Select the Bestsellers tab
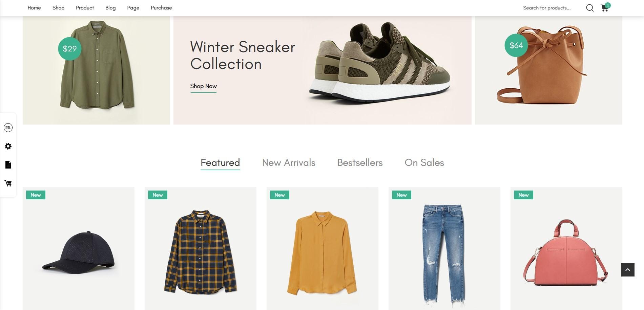 [360, 163]
